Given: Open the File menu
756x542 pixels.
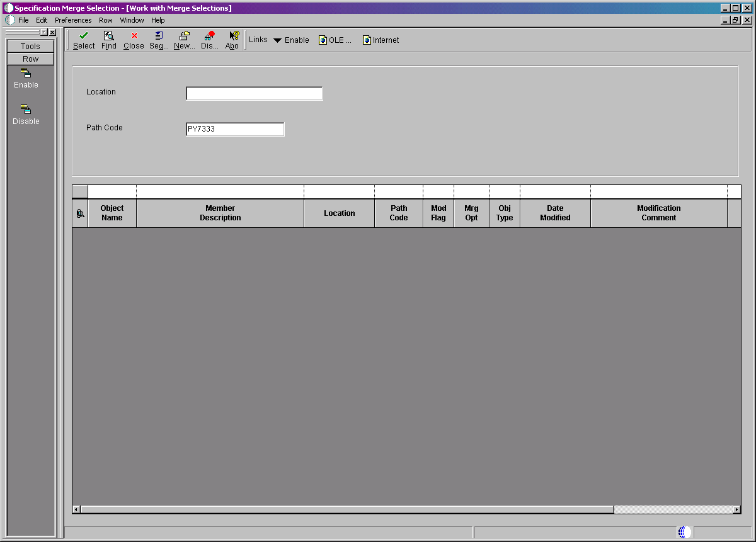Looking at the screenshot, I should [x=23, y=20].
